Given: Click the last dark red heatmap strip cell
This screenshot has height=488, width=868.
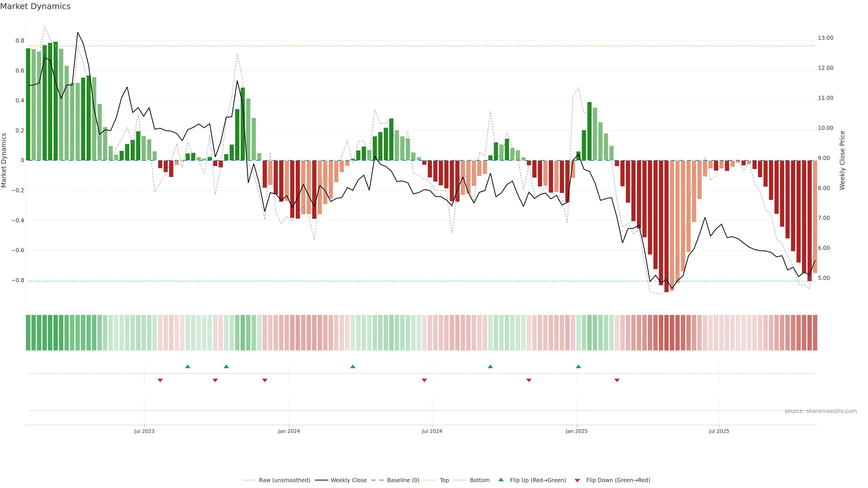Looking at the screenshot, I should (x=815, y=332).
